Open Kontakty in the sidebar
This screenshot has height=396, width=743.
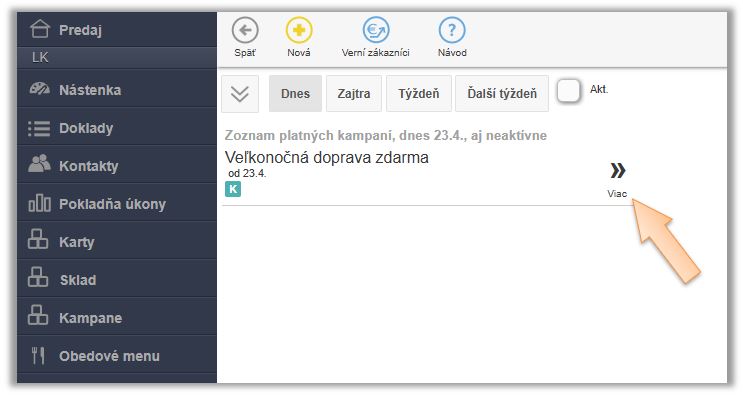117,166
